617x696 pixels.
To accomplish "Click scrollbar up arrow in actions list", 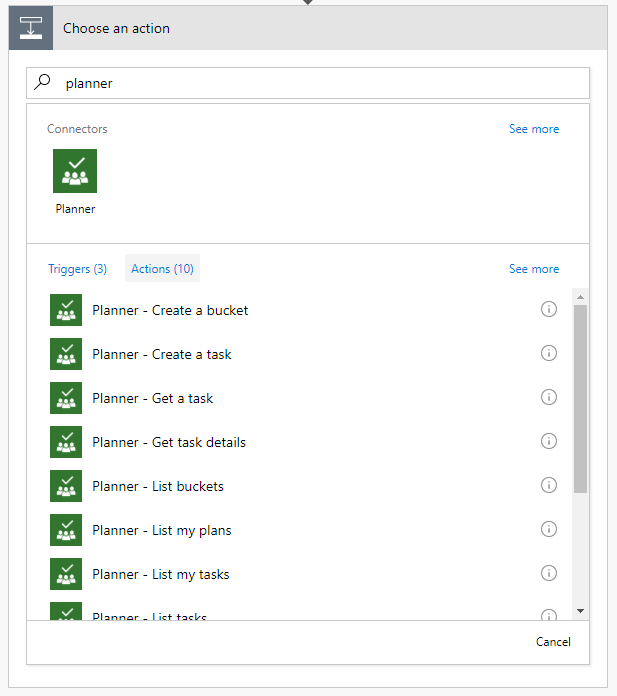I will (x=580, y=297).
